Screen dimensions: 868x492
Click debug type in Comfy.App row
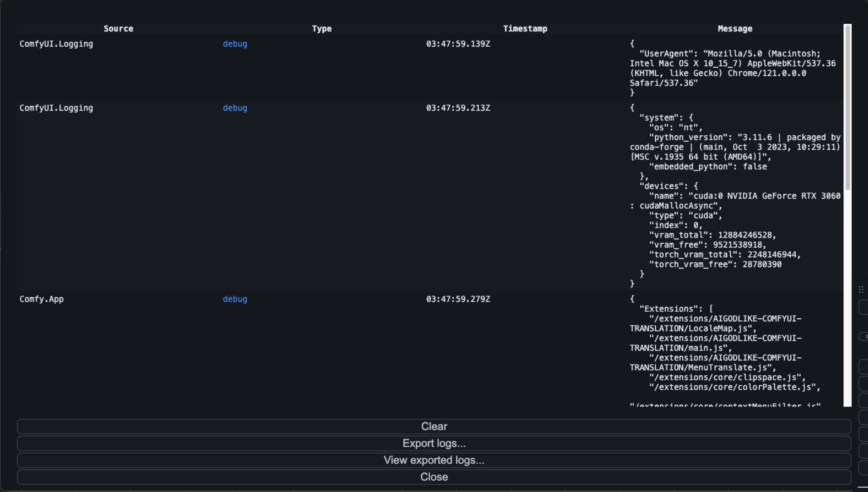pyautogui.click(x=235, y=299)
